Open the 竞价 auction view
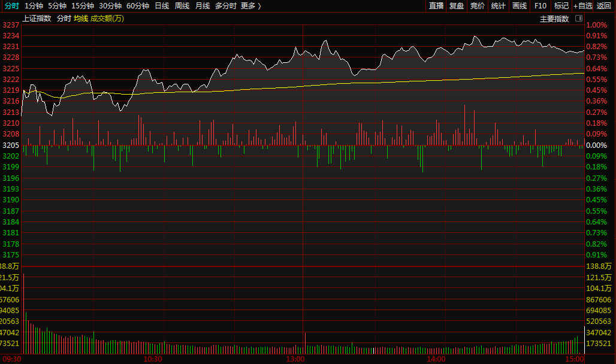 tap(478, 5)
